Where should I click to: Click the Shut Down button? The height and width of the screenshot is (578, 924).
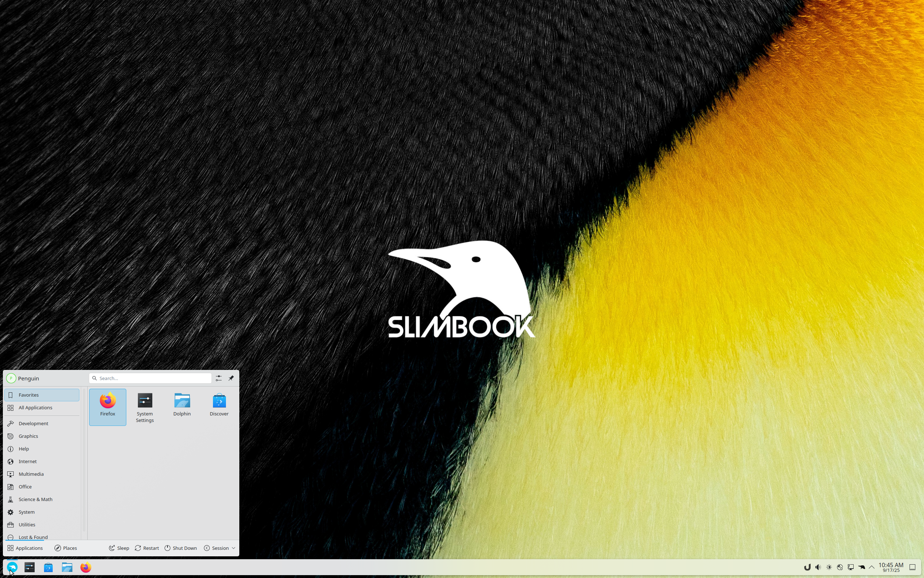(181, 548)
